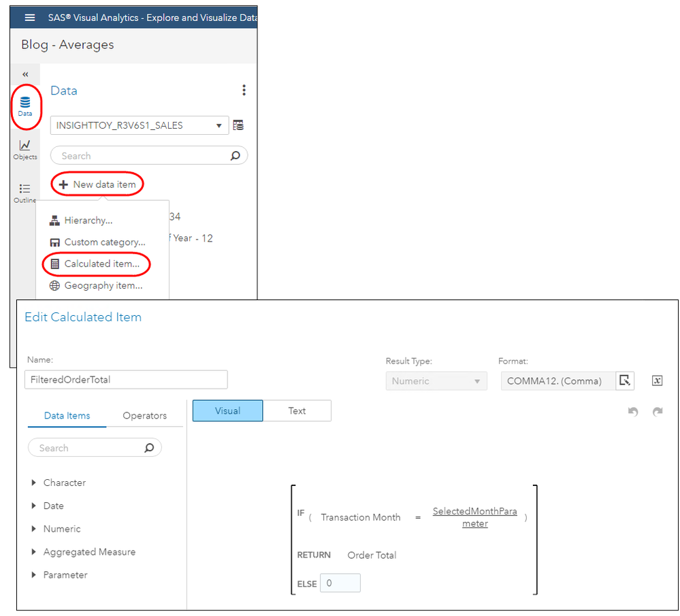Viewport: 680px width, 616px height.
Task: Click the IF keyword in expression
Action: 301,513
